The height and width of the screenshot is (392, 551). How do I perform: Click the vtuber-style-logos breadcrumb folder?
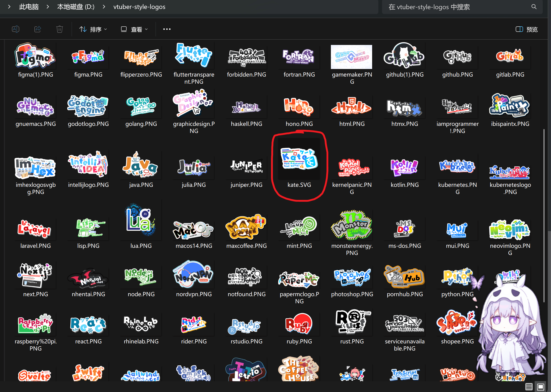[139, 7]
